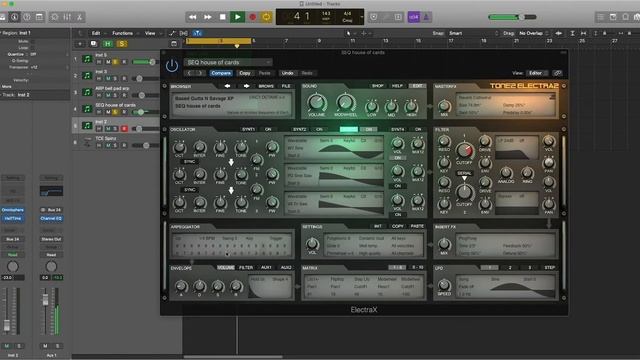Click the Rewind transport button
The image size is (640, 360).
click(192, 17)
